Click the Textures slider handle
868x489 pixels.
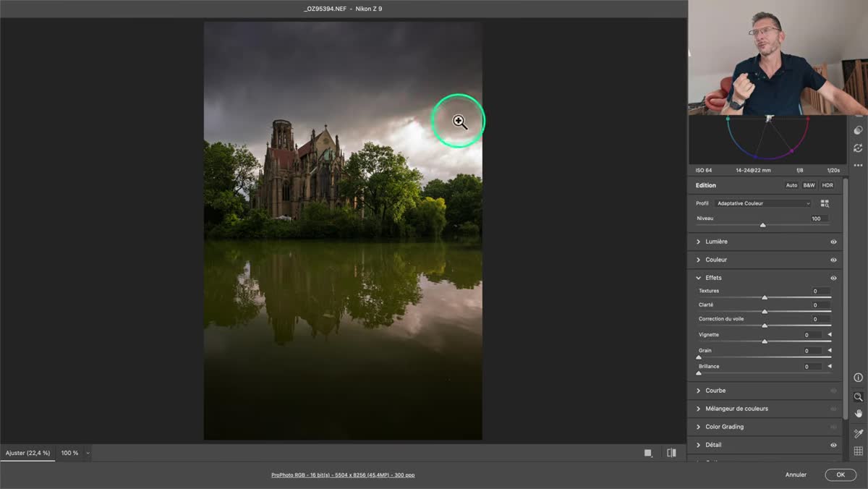(x=765, y=297)
